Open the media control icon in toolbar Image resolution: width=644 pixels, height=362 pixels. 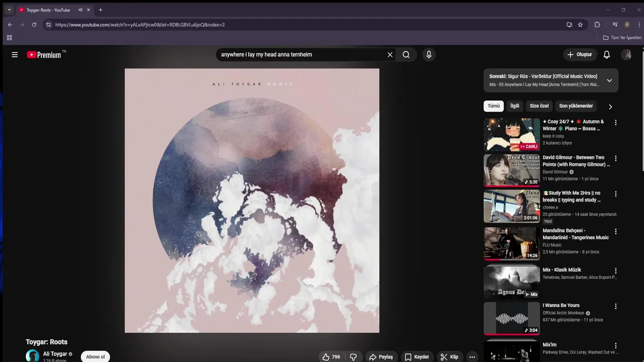click(x=615, y=25)
